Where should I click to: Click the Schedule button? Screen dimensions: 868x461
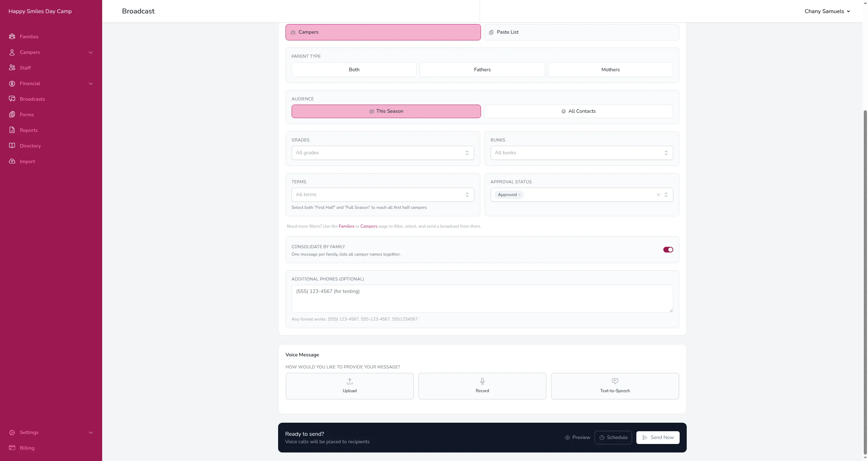[x=613, y=438]
